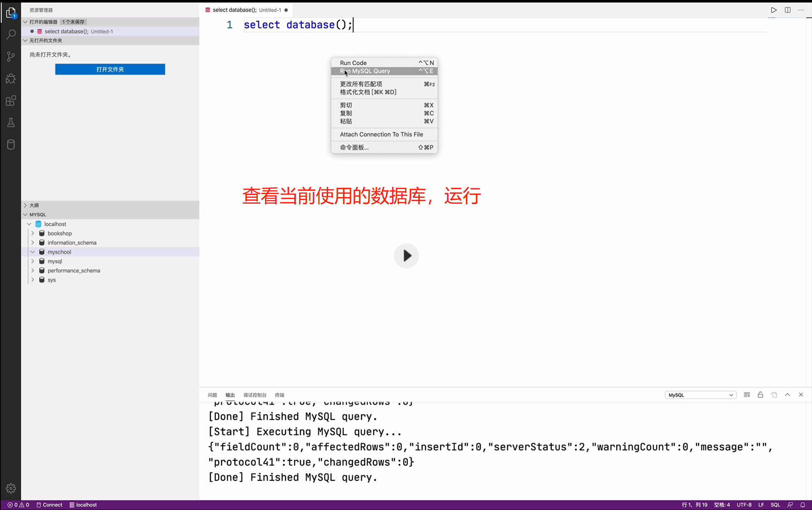Switch to the Debug Console tab
This screenshot has height=510, width=812.
click(255, 395)
